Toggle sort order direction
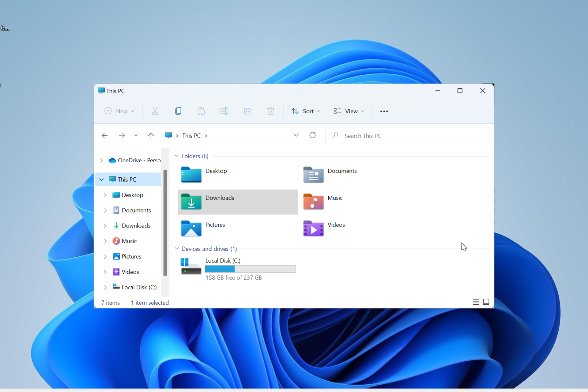588x392 pixels. tap(295, 111)
